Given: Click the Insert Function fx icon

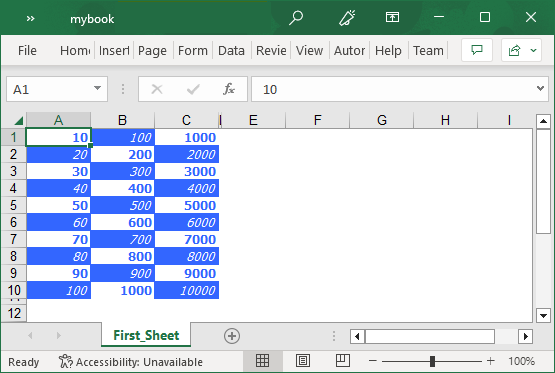Looking at the screenshot, I should click(x=229, y=89).
